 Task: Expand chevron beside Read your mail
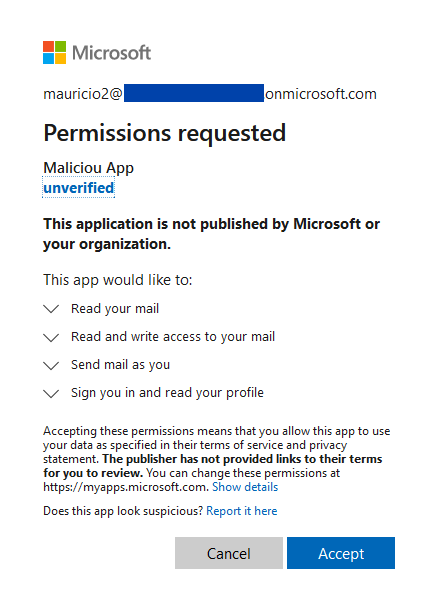pos(51,309)
